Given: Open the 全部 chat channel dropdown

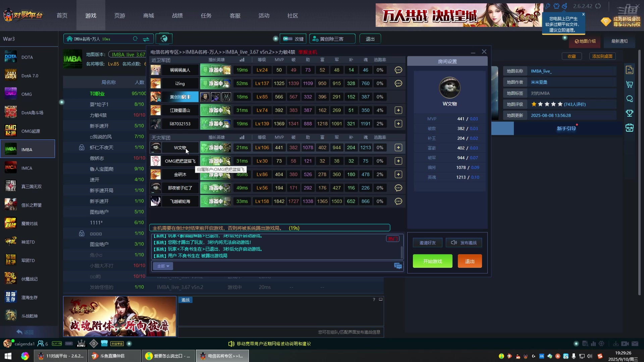Looking at the screenshot, I should pyautogui.click(x=163, y=266).
